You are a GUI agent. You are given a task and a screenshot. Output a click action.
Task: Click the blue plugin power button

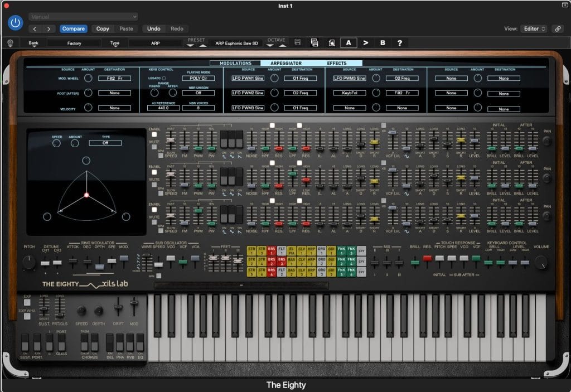14,23
